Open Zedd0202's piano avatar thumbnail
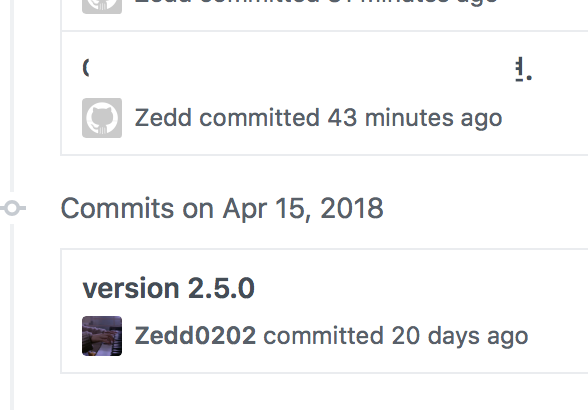588x414 pixels. click(102, 336)
